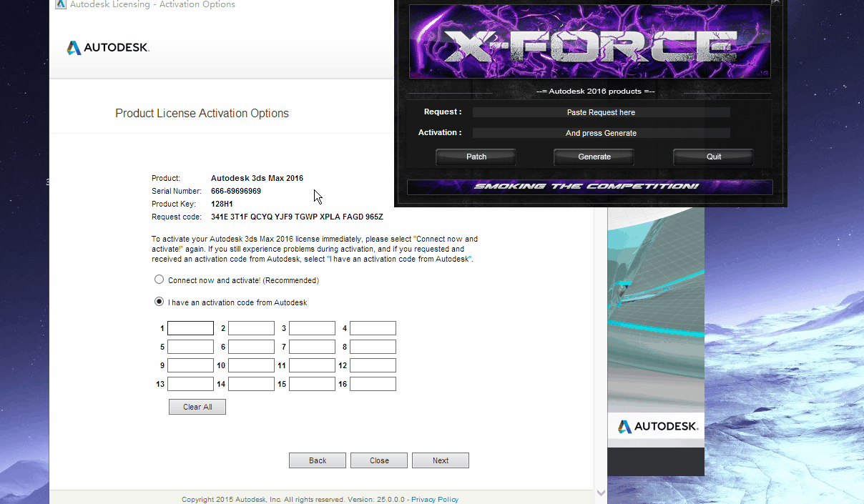Click the 'Smoking the Competition!' banner strip
Screen dimensions: 864x504
click(590, 187)
